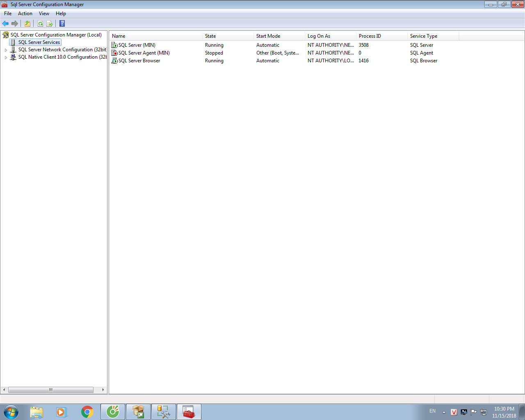
Task: Click the Back arrow in the toolbar
Action: [5, 24]
